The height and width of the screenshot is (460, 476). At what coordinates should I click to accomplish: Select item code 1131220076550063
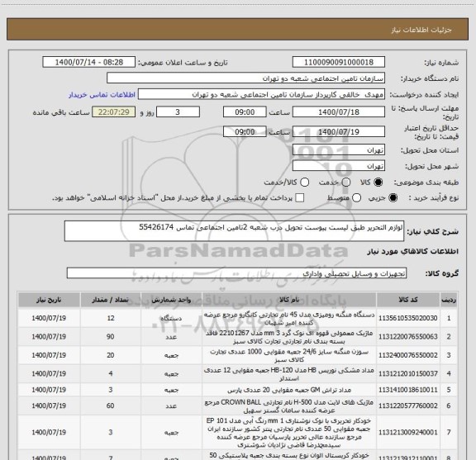[408, 337]
